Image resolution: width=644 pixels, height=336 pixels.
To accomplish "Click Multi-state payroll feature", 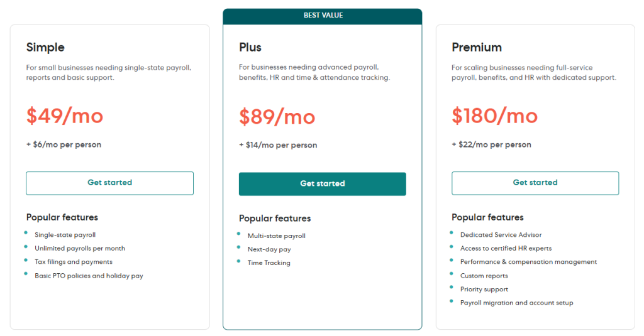I will 277,236.
